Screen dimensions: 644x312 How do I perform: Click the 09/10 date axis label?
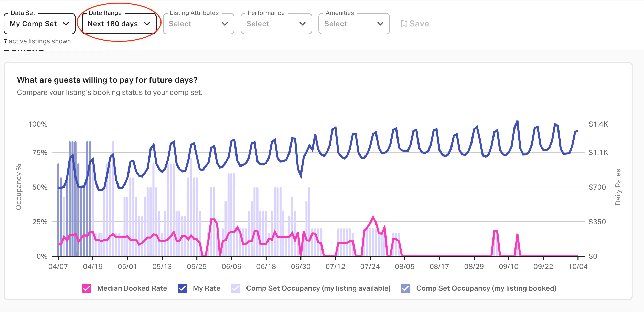[509, 267]
